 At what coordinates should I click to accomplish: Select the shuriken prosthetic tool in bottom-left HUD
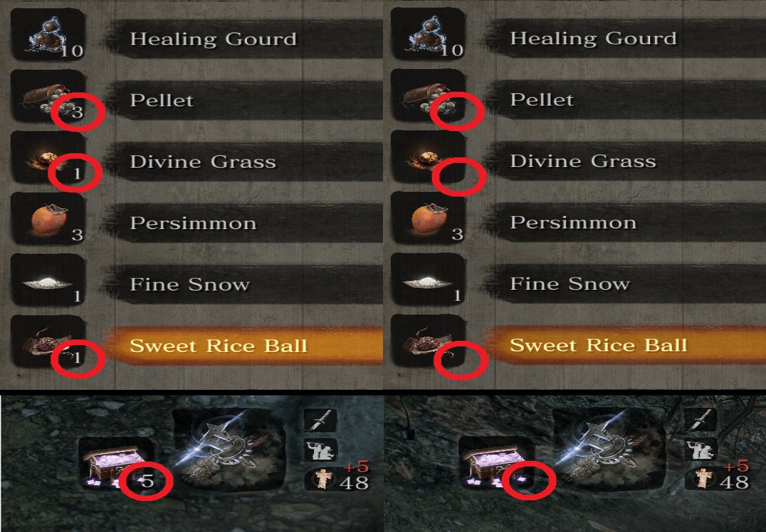(230, 449)
